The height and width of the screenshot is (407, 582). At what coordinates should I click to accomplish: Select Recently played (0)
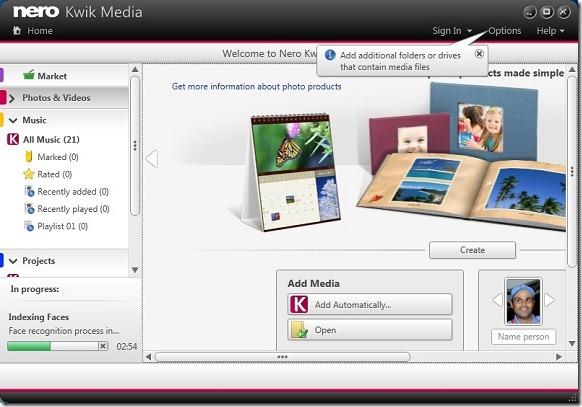[73, 209]
